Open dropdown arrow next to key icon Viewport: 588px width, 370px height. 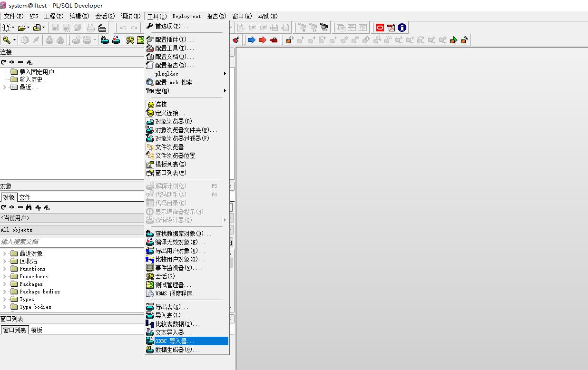[14, 40]
